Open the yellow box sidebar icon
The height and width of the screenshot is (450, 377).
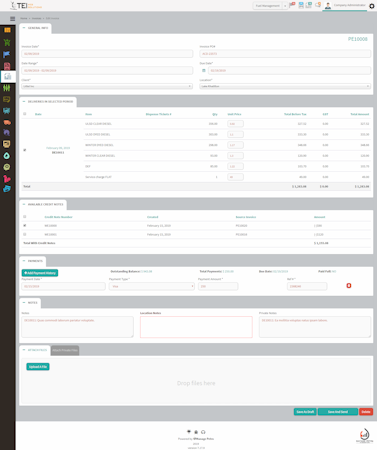[7, 144]
